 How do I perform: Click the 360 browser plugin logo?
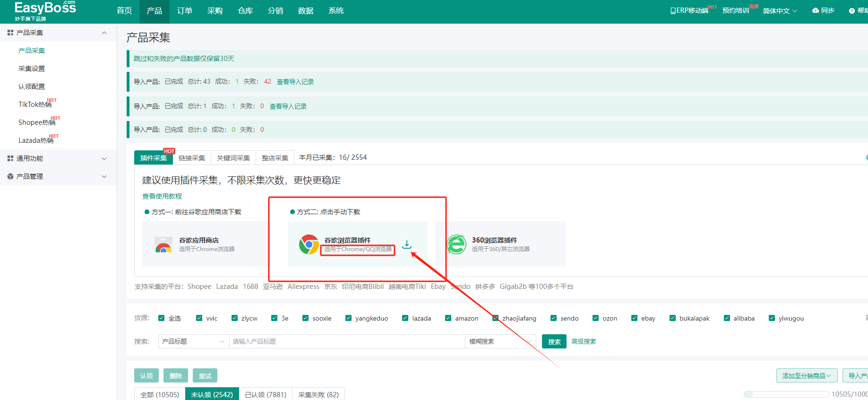coord(457,244)
